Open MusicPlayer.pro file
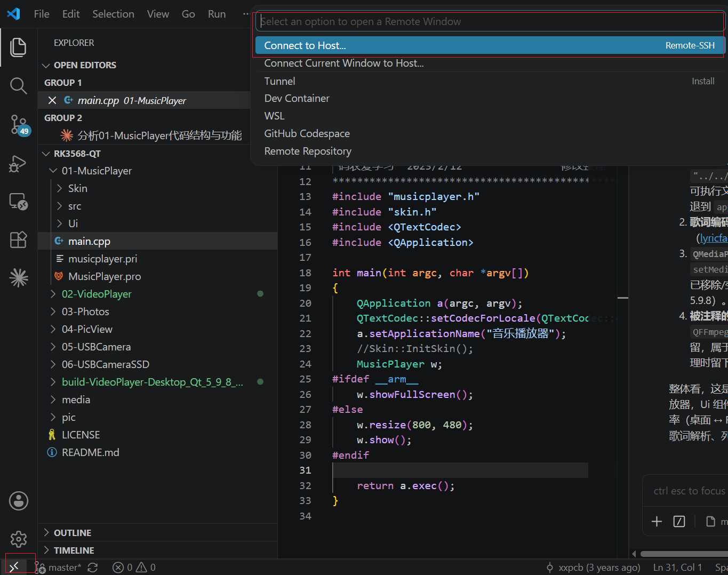Viewport: 728px width, 575px height. coord(157,276)
